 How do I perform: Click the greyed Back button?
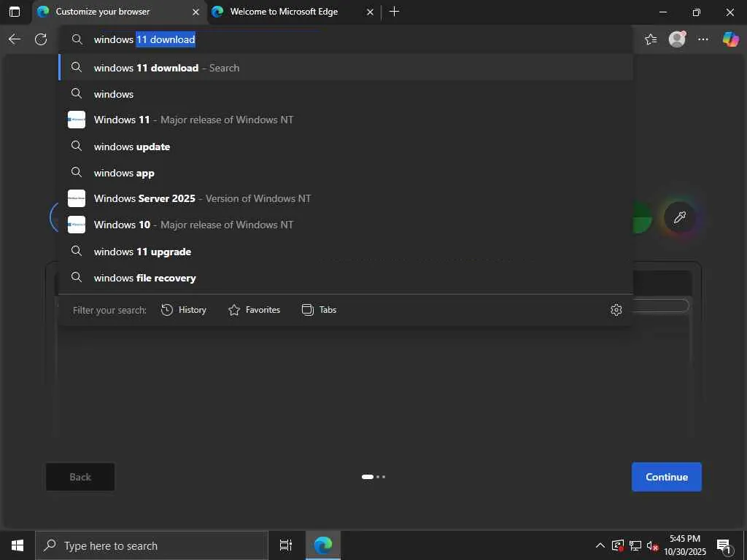(80, 477)
